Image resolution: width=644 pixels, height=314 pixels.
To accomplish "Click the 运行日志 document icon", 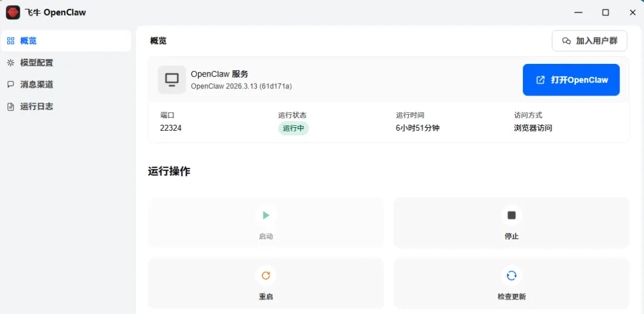I will tap(11, 107).
